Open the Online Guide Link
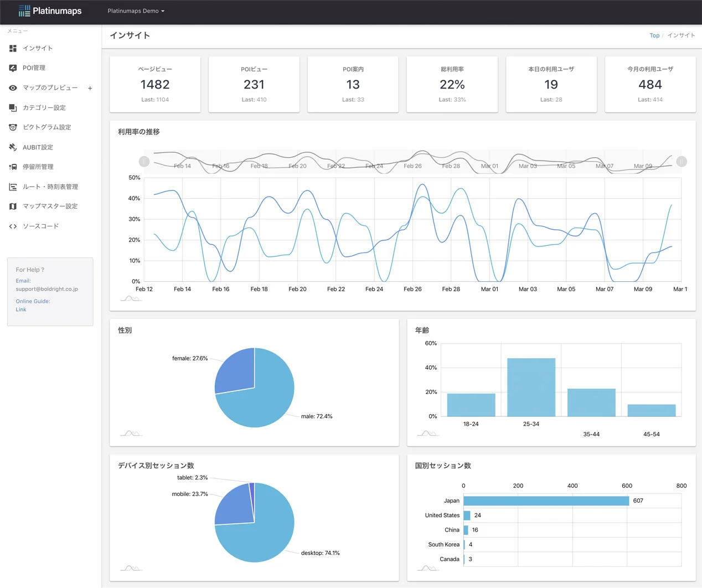The height and width of the screenshot is (588, 702). coord(21,310)
